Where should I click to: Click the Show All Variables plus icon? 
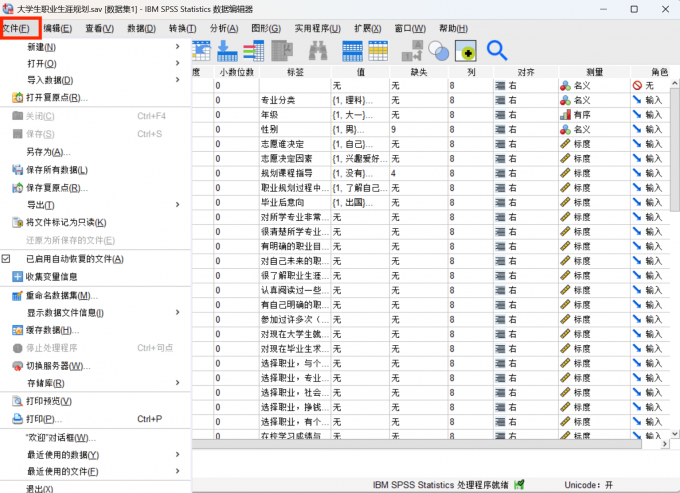click(466, 51)
